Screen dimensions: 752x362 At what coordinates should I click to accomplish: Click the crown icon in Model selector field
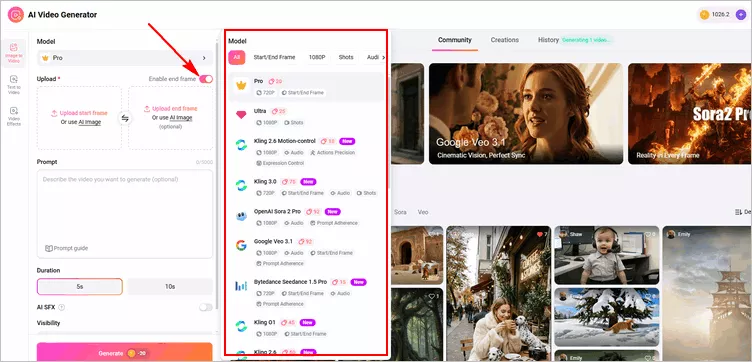(x=46, y=58)
